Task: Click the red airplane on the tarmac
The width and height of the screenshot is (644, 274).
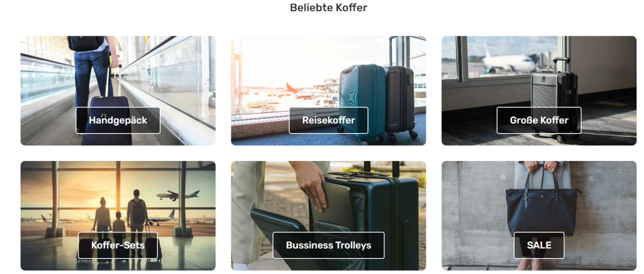Action: coord(296,89)
